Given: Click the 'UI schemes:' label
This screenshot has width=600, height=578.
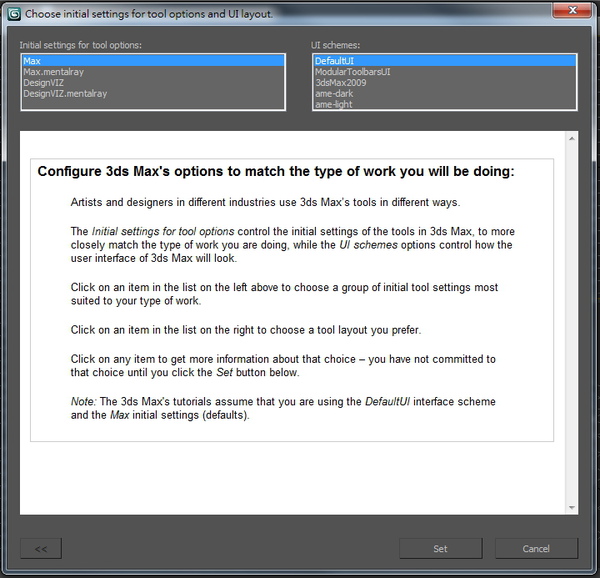Looking at the screenshot, I should [x=336, y=45].
